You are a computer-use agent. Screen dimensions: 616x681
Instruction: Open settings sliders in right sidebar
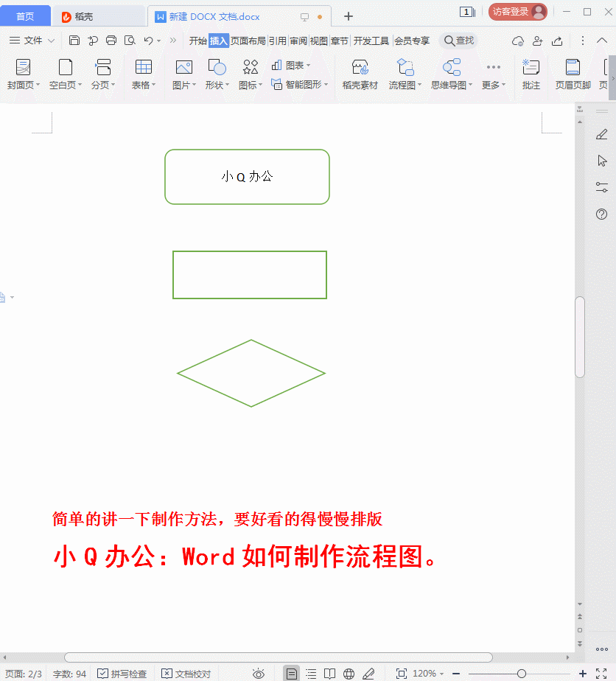tap(602, 187)
